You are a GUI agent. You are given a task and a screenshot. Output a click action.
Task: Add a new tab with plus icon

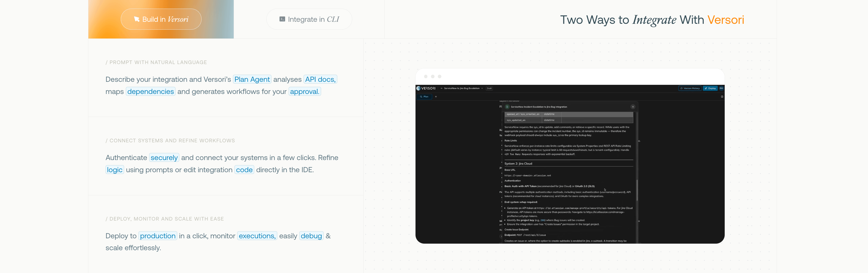[x=436, y=97]
